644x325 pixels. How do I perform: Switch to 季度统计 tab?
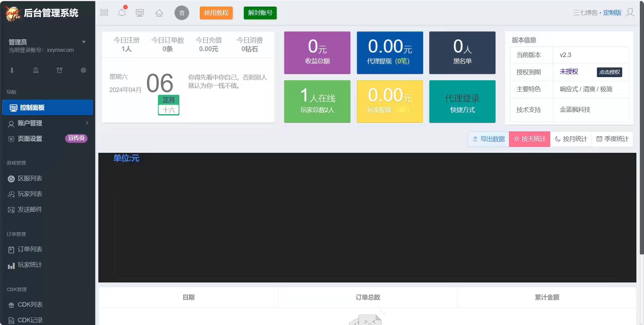click(x=612, y=139)
